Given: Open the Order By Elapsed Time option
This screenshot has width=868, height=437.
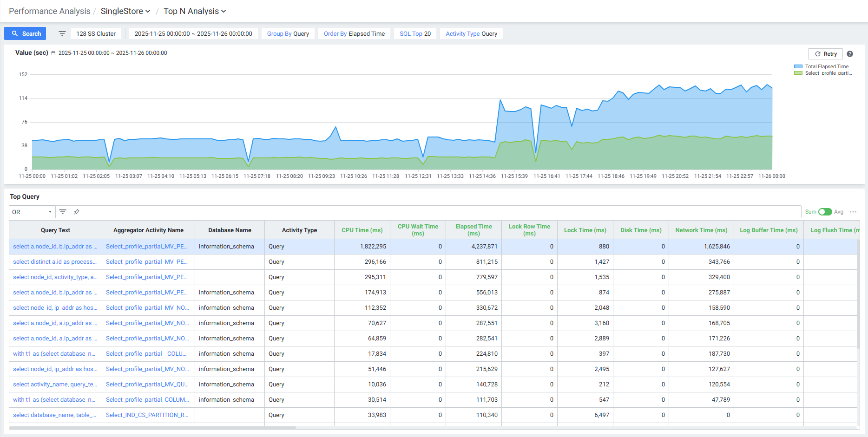Looking at the screenshot, I should [x=354, y=33].
